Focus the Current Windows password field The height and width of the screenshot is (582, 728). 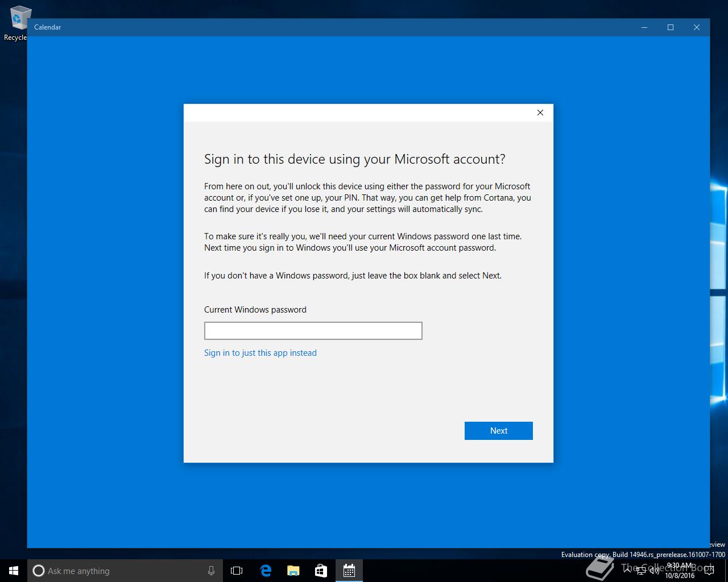coord(313,331)
